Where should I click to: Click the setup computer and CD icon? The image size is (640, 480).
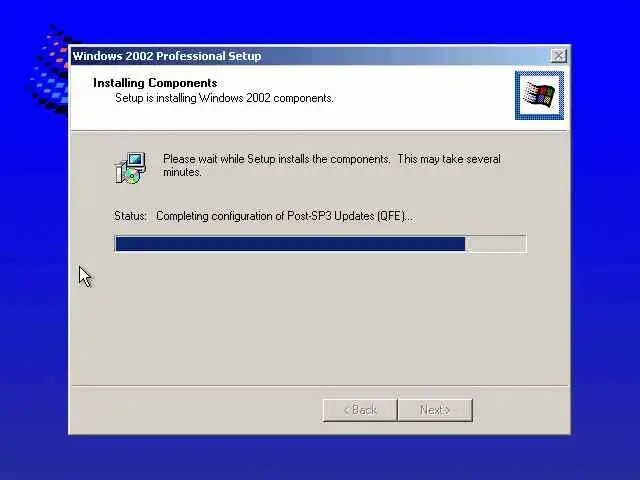click(130, 168)
